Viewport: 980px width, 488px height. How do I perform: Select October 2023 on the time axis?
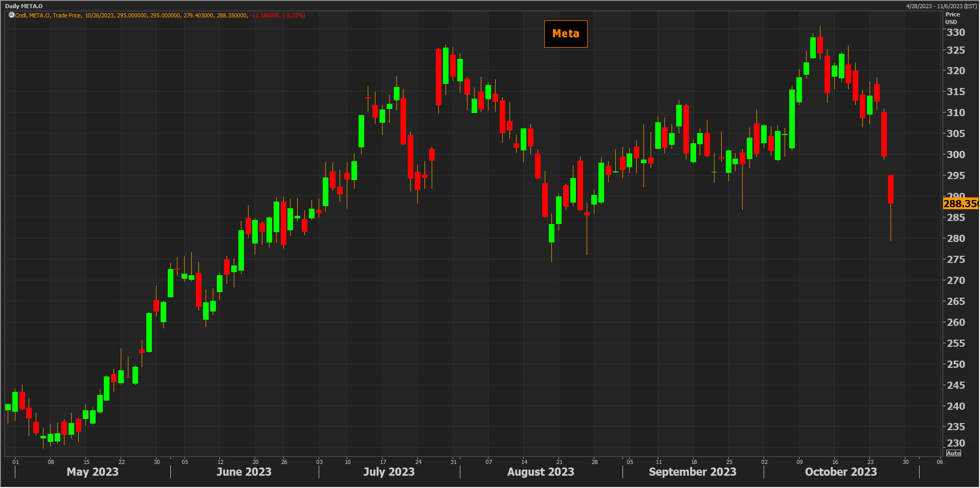(840, 472)
